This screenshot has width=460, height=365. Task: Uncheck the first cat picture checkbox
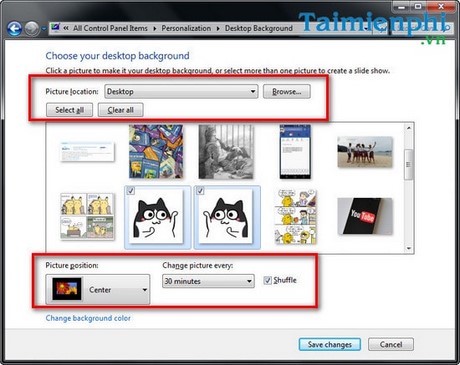[x=131, y=191]
